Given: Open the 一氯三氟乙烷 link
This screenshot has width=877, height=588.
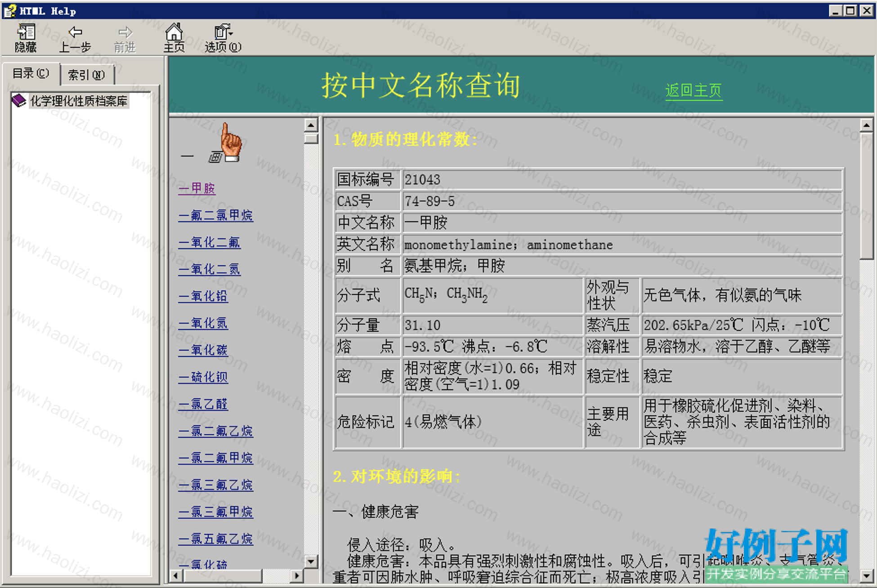Looking at the screenshot, I should [215, 485].
